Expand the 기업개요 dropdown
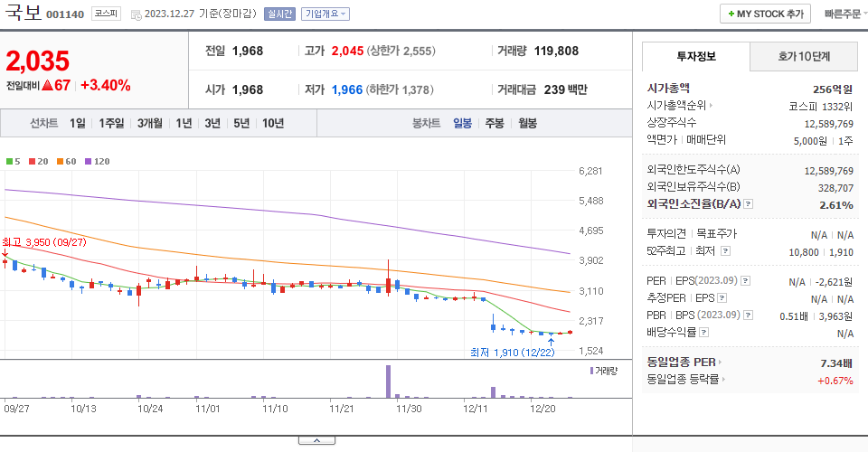Viewport: 868px width, 452px height. click(x=325, y=14)
